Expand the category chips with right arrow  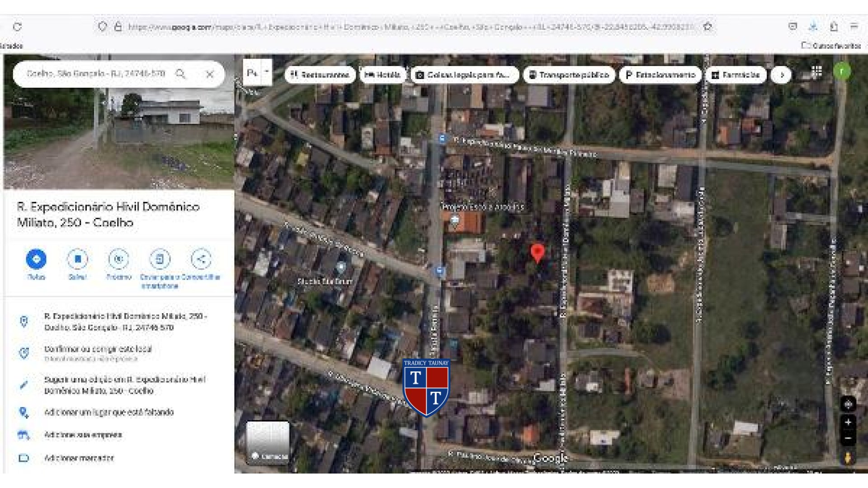tap(782, 75)
